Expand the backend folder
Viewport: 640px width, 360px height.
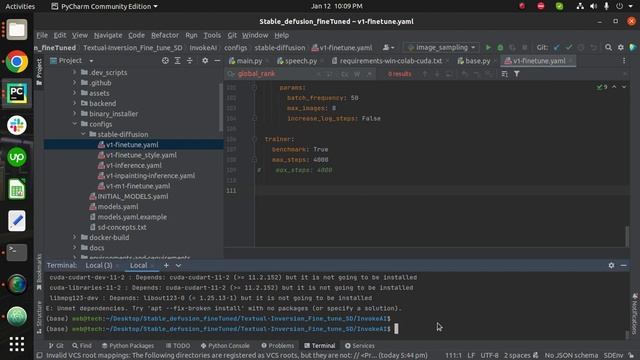(x=75, y=103)
